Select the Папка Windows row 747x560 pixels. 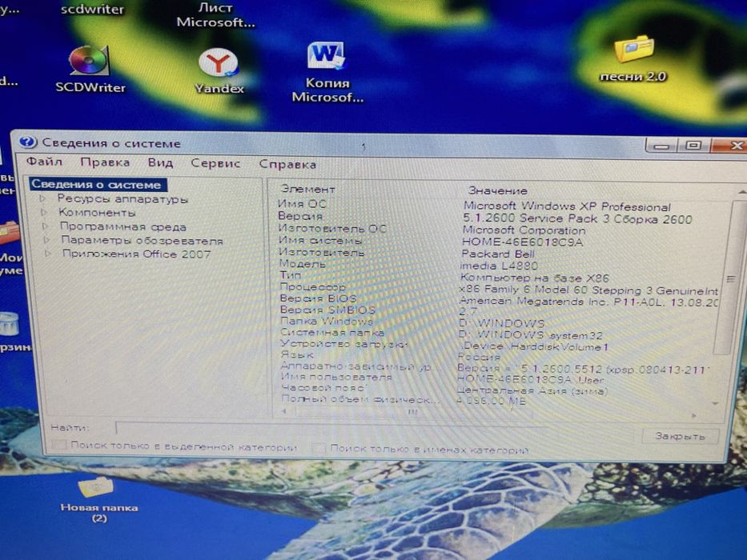pyautogui.click(x=499, y=322)
